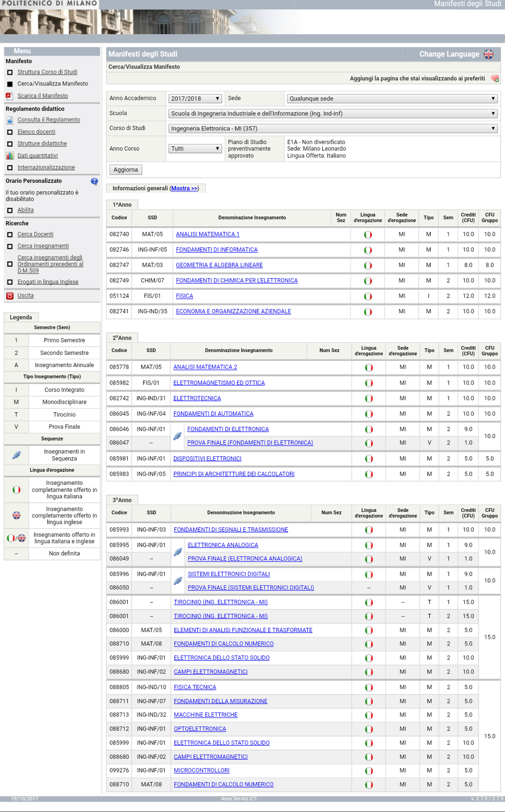Open the MACCHINE ELETTRICHE course link
The height and width of the screenshot is (812, 505).
pyautogui.click(x=205, y=715)
